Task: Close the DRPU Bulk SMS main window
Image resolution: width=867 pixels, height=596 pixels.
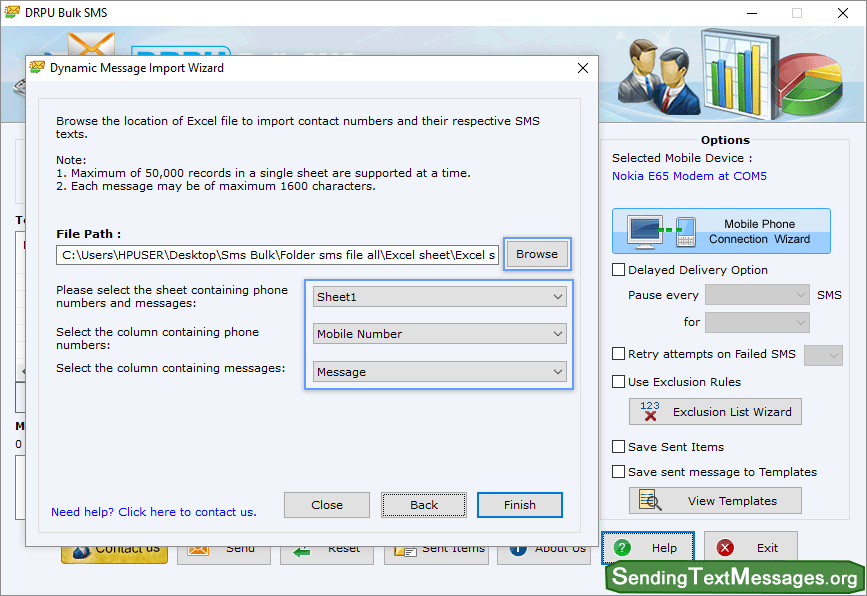Action: (843, 13)
